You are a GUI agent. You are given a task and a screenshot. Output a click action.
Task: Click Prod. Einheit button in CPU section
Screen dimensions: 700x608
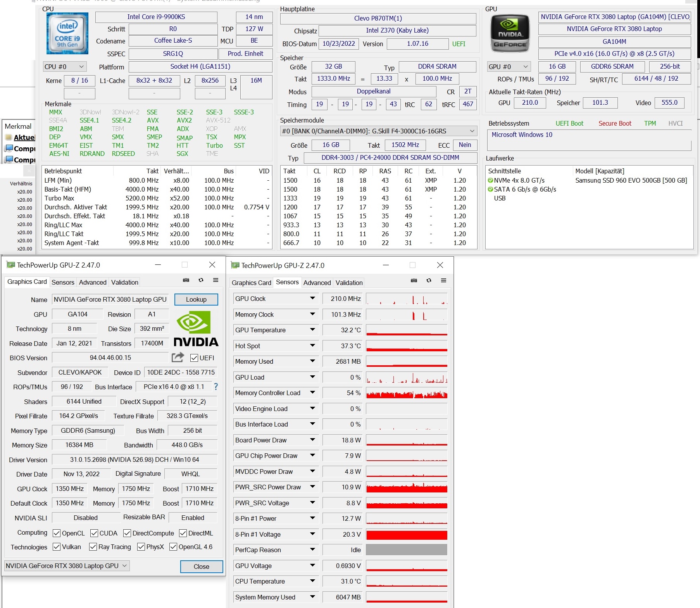click(245, 54)
